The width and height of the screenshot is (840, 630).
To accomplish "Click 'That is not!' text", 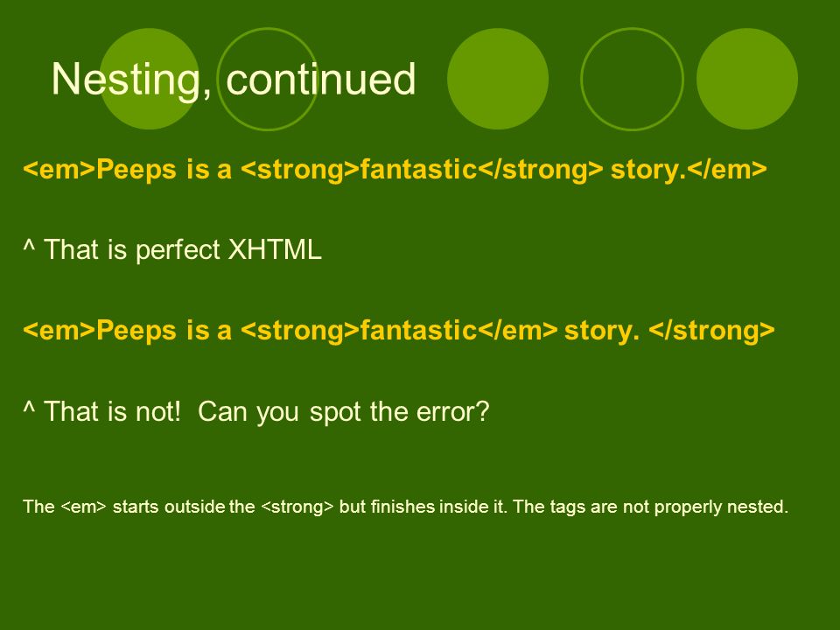I will [113, 411].
